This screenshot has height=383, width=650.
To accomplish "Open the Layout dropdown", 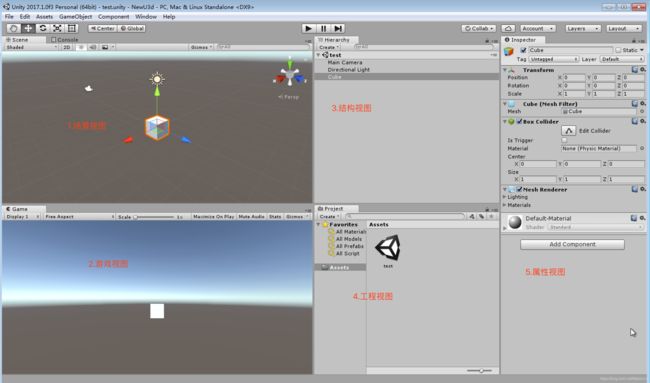I will coord(624,28).
